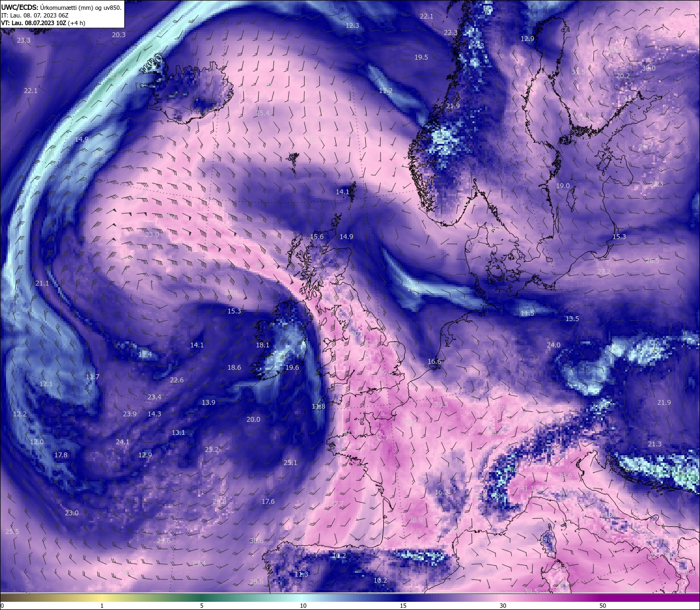Click the map value 12.2
Screen dimensions: 700x610
tap(20, 414)
